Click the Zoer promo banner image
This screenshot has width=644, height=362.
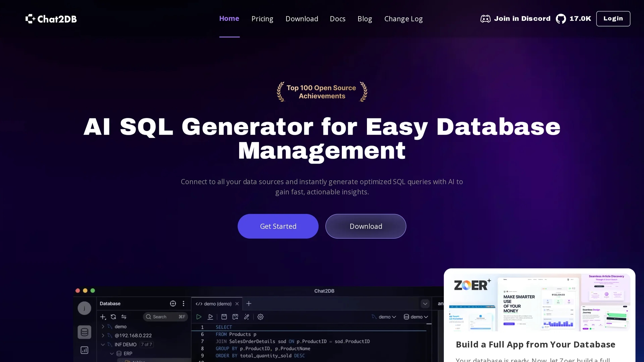(539, 303)
